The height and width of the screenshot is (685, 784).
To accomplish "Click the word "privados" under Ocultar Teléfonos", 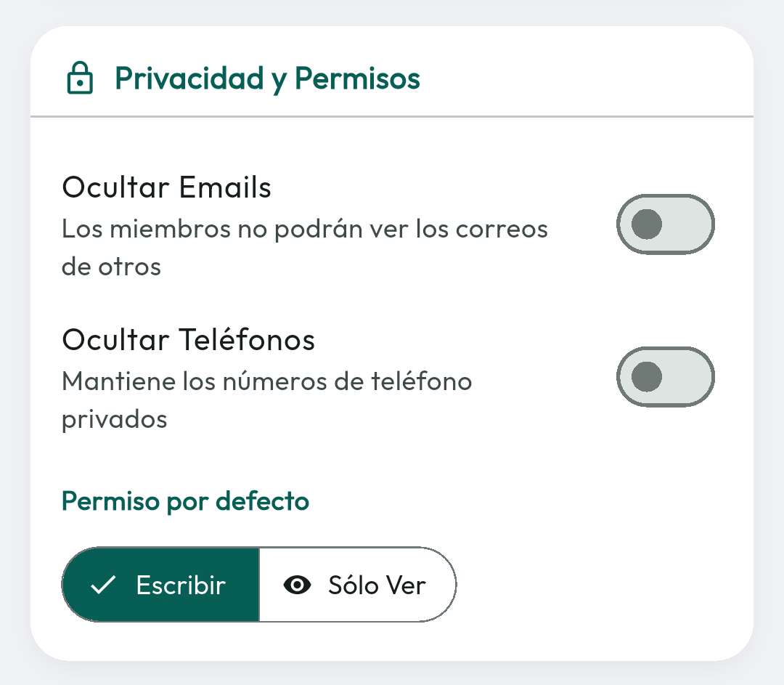I will pyautogui.click(x=114, y=419).
